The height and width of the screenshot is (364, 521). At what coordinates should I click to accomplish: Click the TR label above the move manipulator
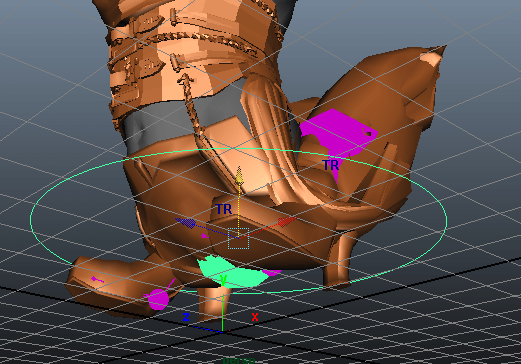pos(224,209)
